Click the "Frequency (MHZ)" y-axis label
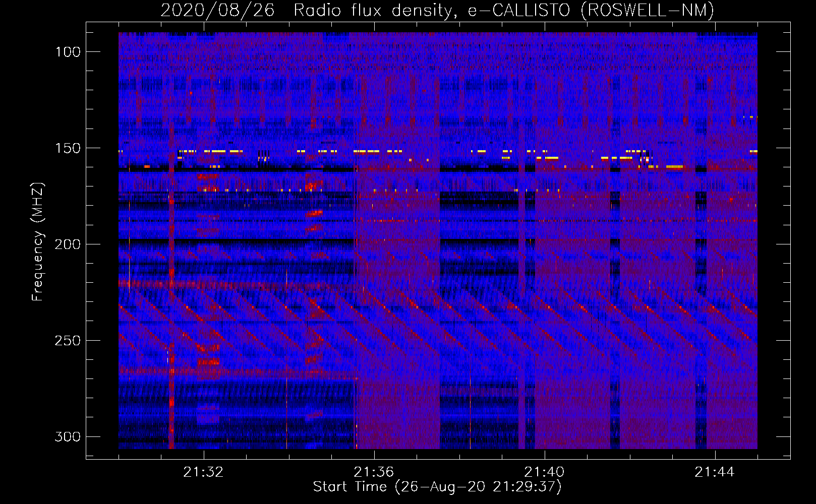Image resolution: width=816 pixels, height=504 pixels. (x=38, y=241)
